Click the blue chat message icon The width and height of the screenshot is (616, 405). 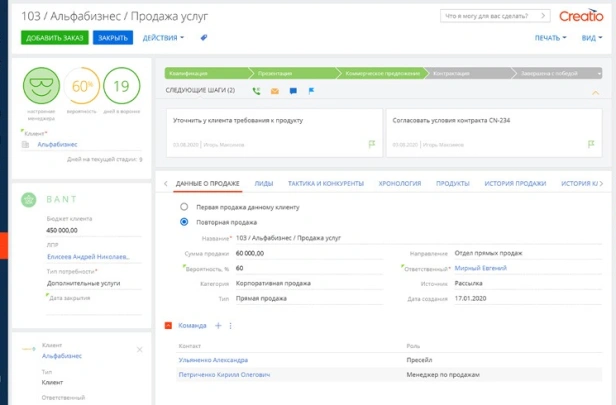[292, 91]
